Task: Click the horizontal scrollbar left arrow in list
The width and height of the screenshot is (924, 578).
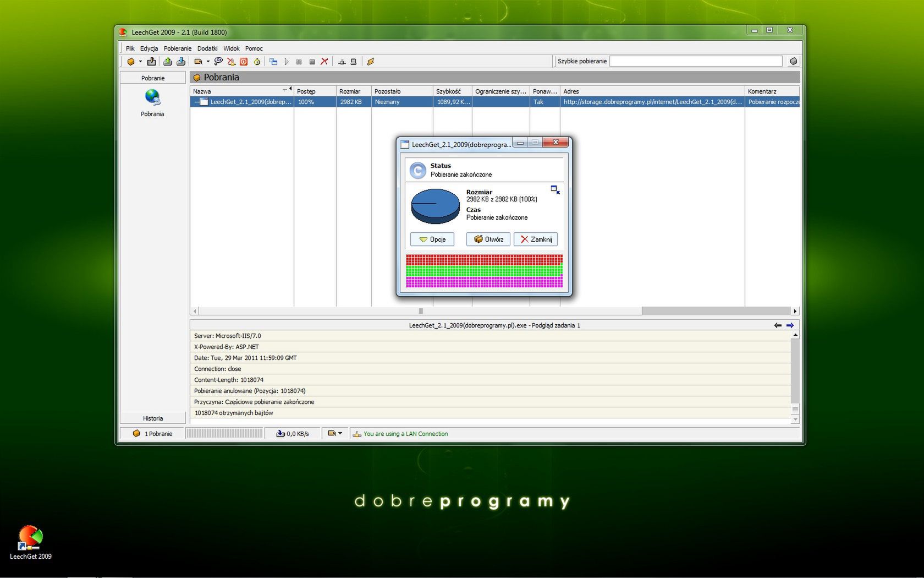Action: pyautogui.click(x=195, y=311)
